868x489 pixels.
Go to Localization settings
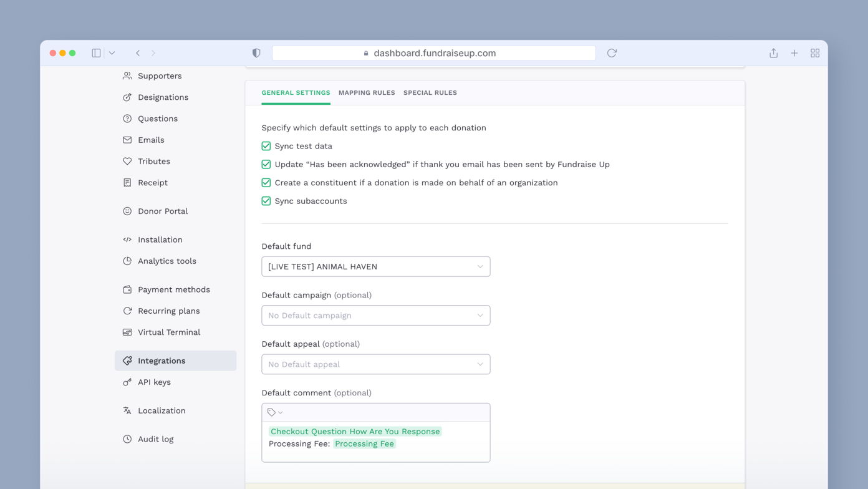click(x=162, y=410)
